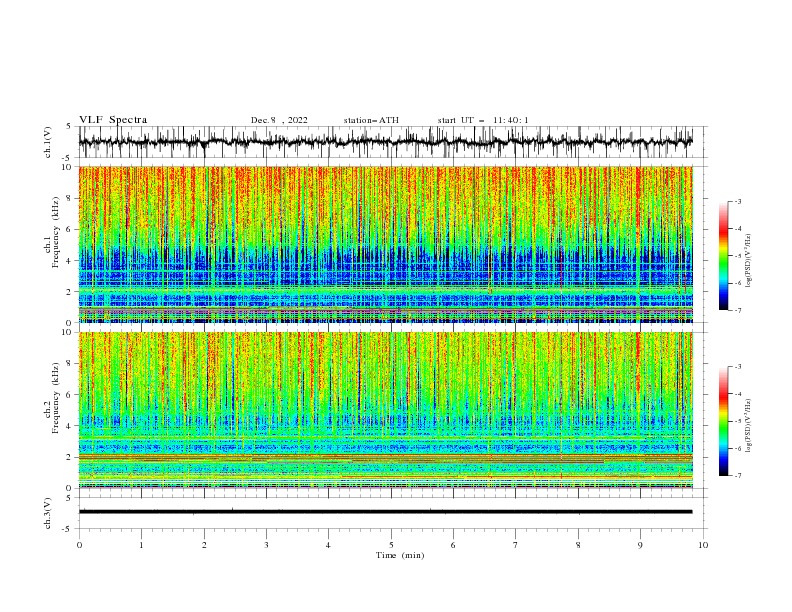The image size is (792, 612).
Task: Click the '-3' label on ch.1 color bar
Action: pos(737,201)
